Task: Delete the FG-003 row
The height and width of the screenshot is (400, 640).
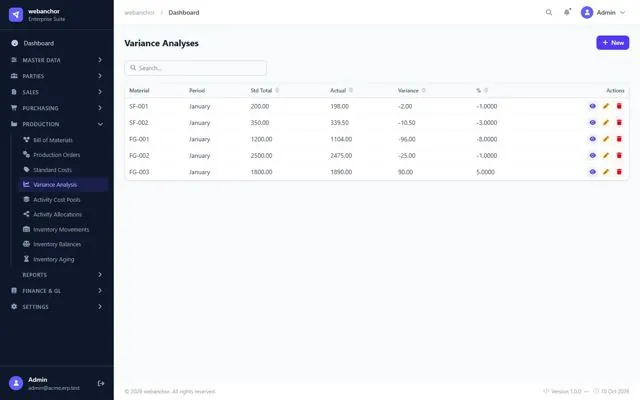Action: point(619,172)
